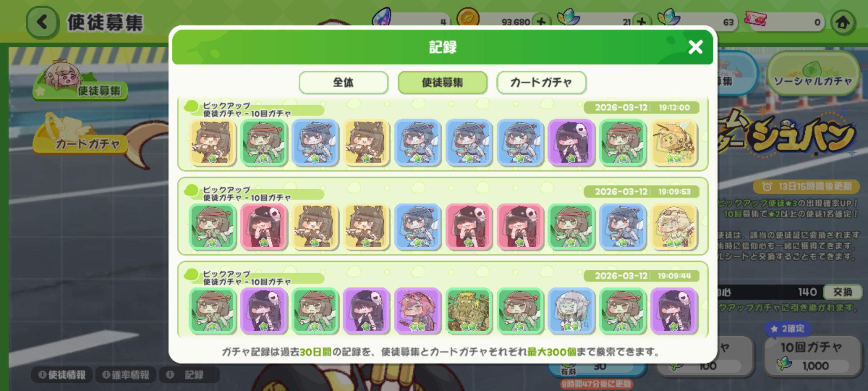The height and width of the screenshot is (391, 868).
Task: Select the golem character thumbnail in third row
Action: (x=469, y=311)
